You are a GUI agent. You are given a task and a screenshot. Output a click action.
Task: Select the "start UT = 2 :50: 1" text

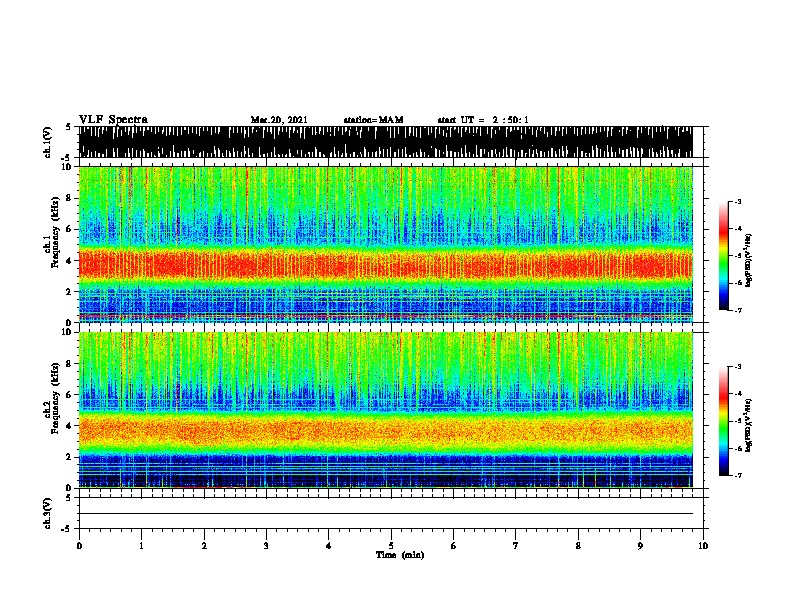point(483,120)
